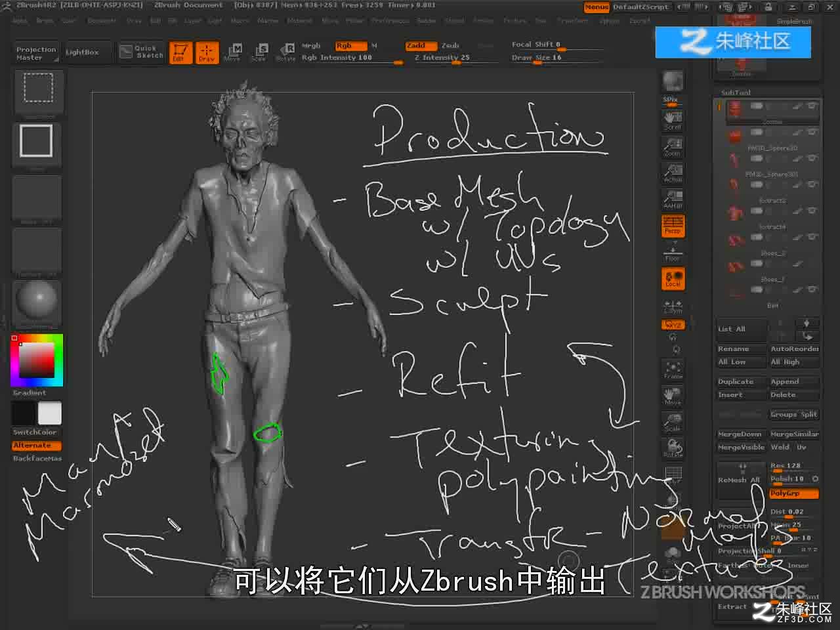Click the Rotate view icon in right shelf
Viewport: 840px width, 630px height.
(673, 448)
